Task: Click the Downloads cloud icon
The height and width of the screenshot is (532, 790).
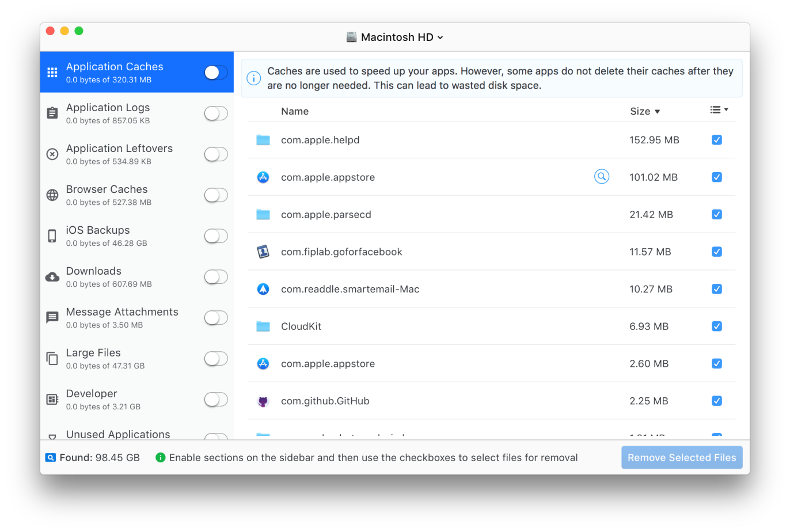Action: 52,277
